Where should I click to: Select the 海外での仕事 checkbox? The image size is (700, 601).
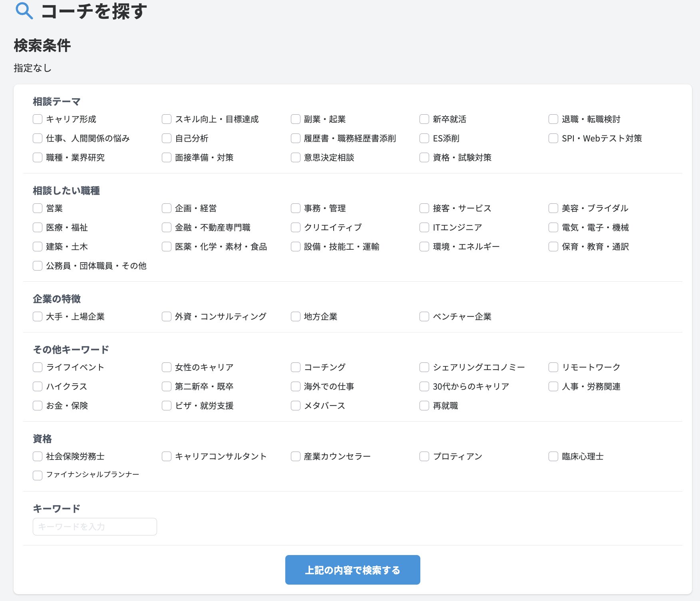tap(296, 386)
